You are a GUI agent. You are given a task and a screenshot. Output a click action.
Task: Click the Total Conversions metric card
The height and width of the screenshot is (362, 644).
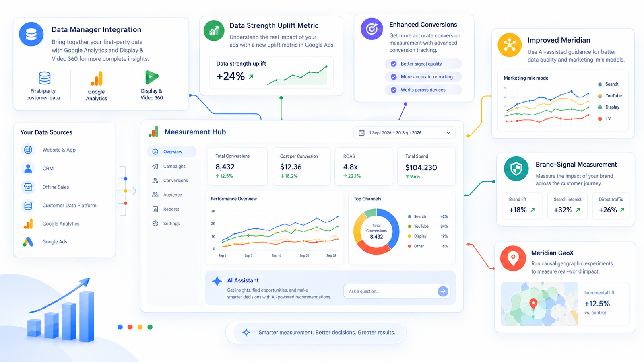click(x=237, y=167)
